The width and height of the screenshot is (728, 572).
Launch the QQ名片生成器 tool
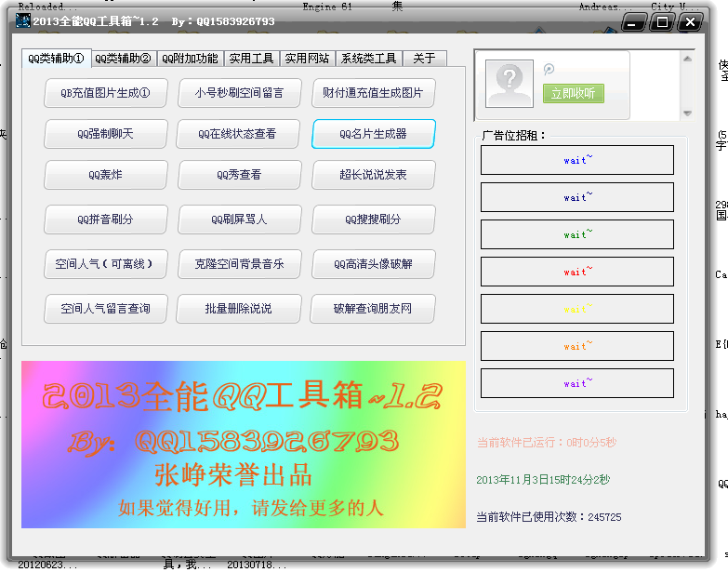click(373, 134)
